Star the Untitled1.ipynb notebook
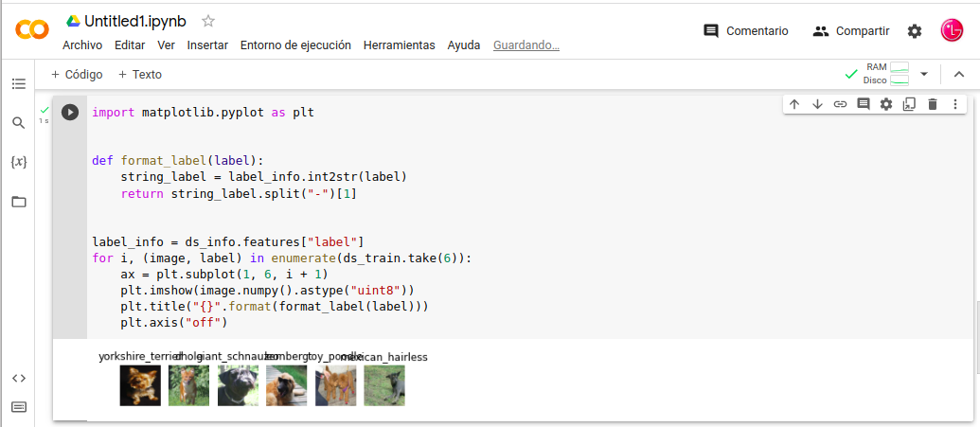This screenshot has width=980, height=427. [208, 21]
